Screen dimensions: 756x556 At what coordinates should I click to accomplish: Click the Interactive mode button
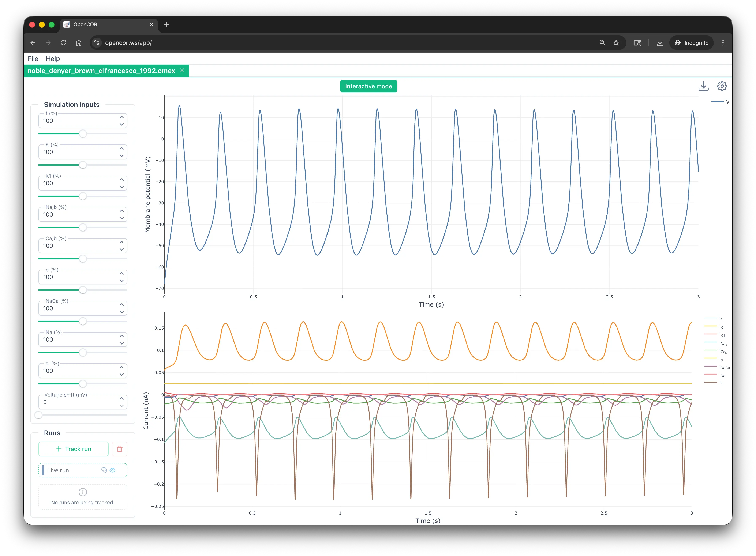[368, 86]
